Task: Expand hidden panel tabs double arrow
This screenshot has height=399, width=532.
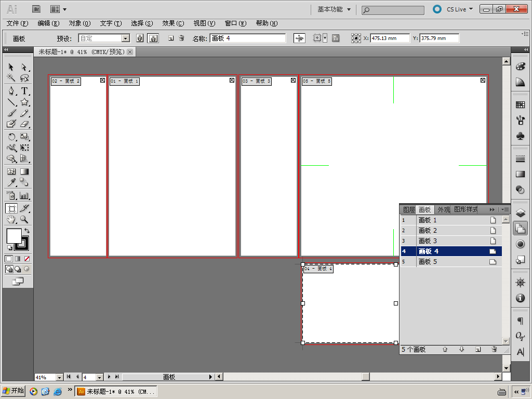Action: (x=492, y=210)
